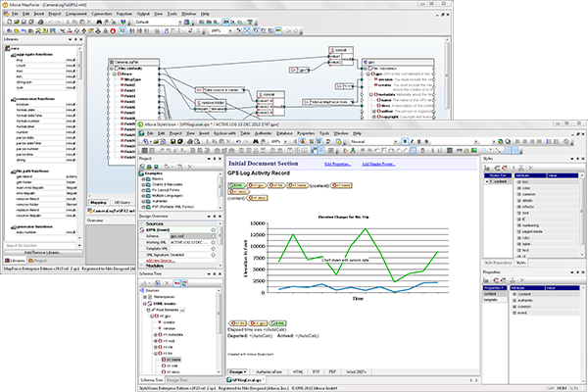
Task: Toggle the Bold formatting button in StyleVision
Action: click(x=404, y=140)
